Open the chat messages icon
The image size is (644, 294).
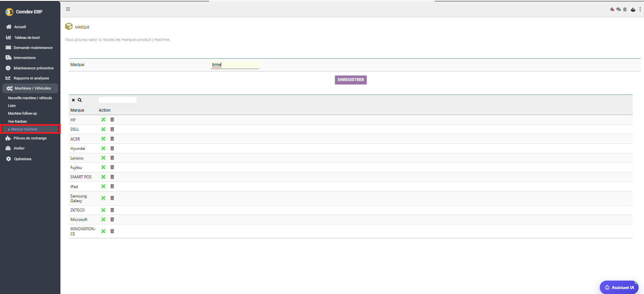point(618,9)
